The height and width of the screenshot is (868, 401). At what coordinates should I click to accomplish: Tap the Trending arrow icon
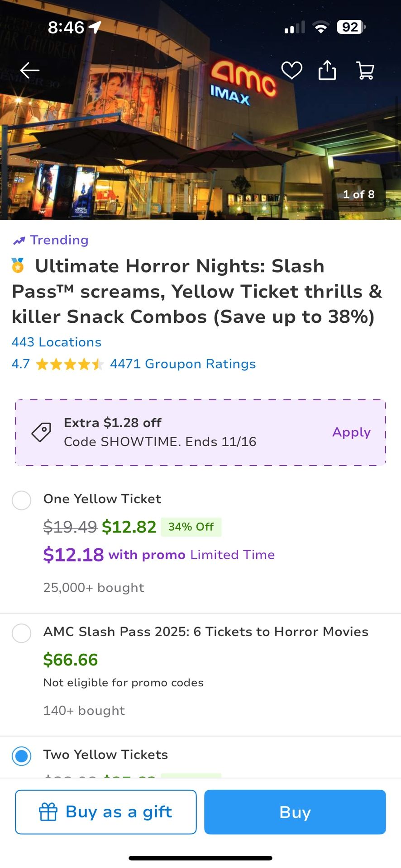tap(19, 241)
